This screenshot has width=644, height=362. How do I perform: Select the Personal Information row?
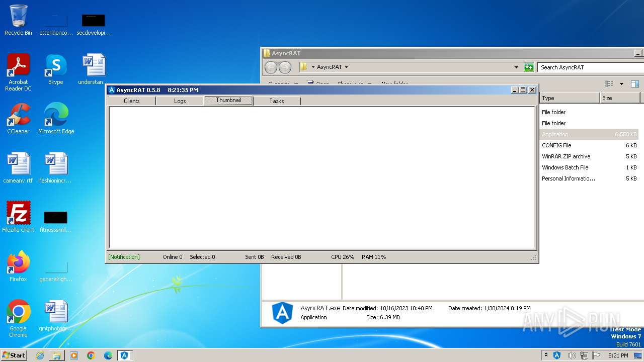(589, 178)
